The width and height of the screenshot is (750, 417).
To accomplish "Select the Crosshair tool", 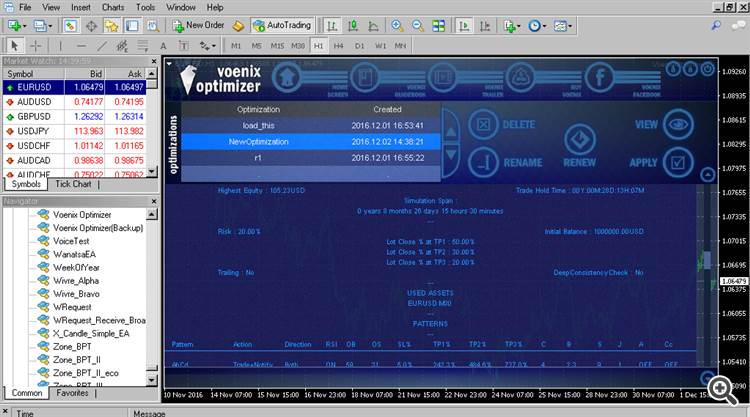I will tap(36, 46).
